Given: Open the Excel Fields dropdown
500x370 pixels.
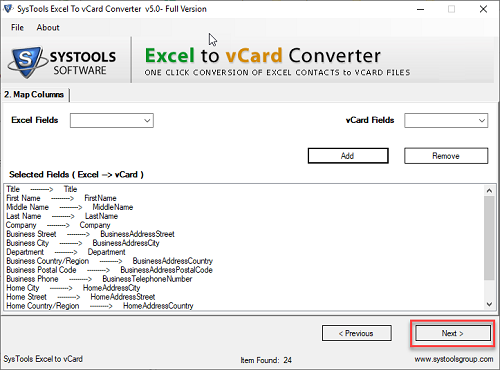Looking at the screenshot, I should [112, 121].
